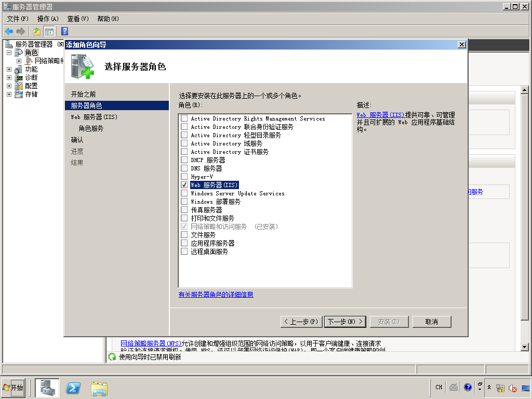
Task: Click the Forward arrow toolbar icon
Action: [21, 31]
